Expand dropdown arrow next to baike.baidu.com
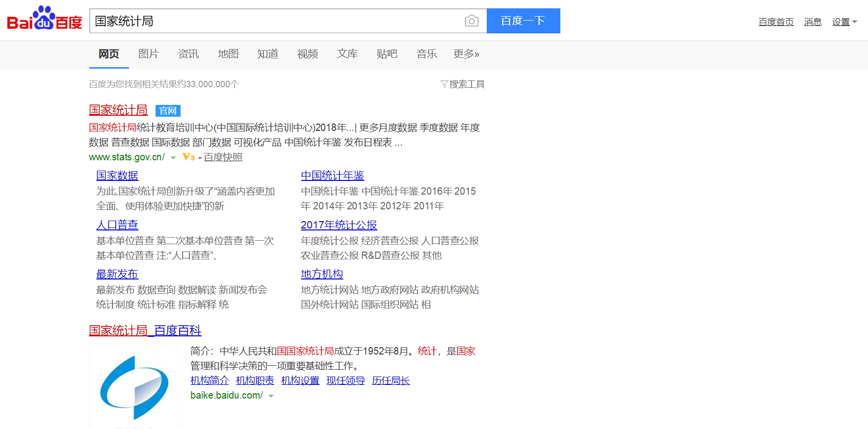868x429 pixels. pyautogui.click(x=271, y=396)
